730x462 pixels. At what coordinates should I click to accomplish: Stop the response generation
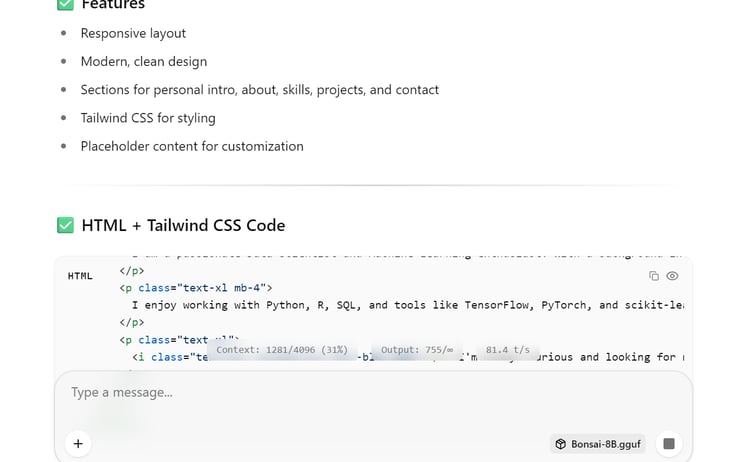(x=669, y=443)
